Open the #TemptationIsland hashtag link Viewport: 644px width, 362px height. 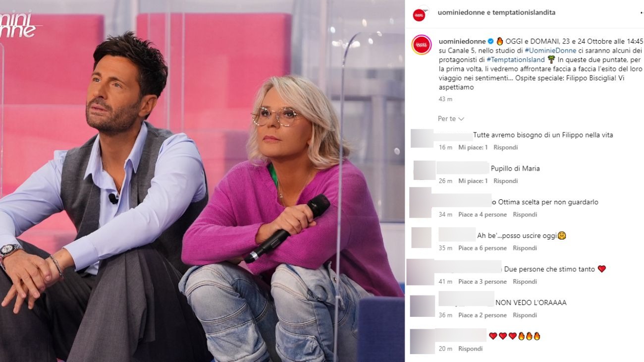coord(515,60)
